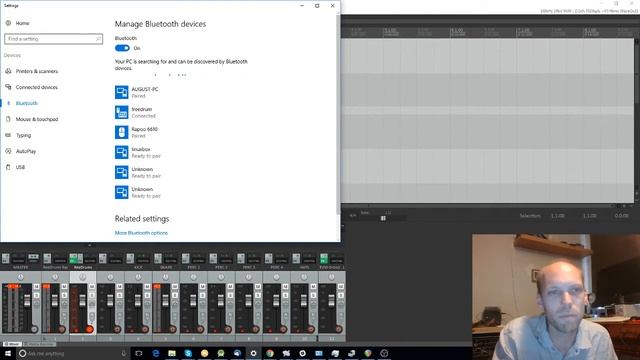Select the linuxbox device ready to pair
Screen dimensions: 640x360
(138, 152)
